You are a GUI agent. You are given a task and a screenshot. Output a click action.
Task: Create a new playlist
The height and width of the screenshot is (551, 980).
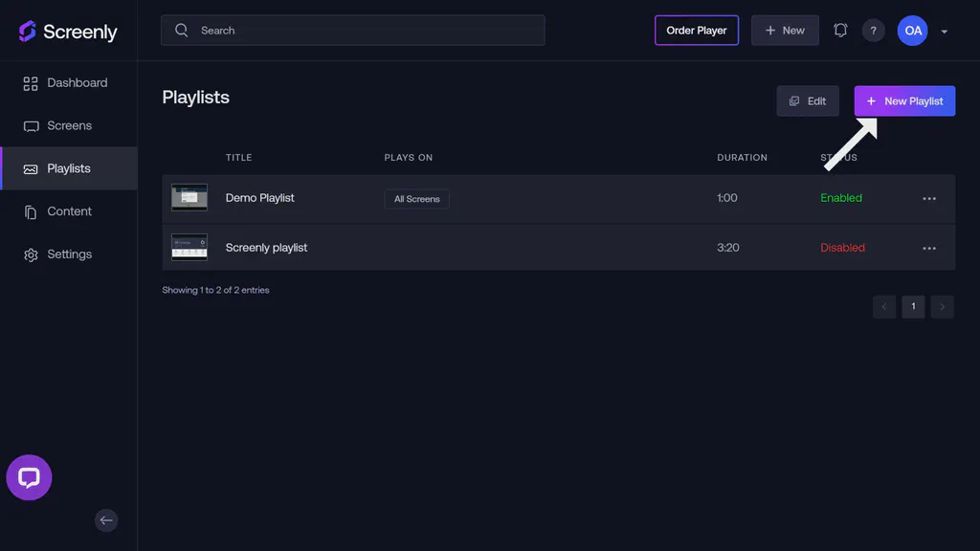coord(903,100)
